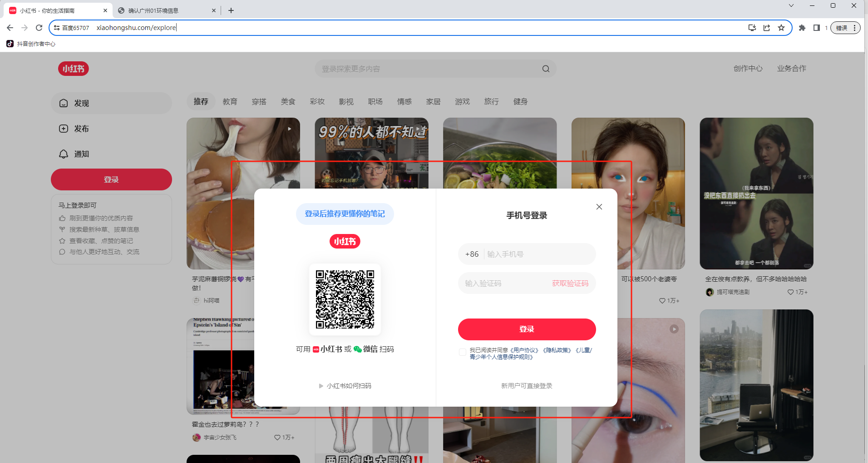Image resolution: width=868 pixels, height=463 pixels.
Task: Select the 游戏 category tab
Action: (x=463, y=101)
